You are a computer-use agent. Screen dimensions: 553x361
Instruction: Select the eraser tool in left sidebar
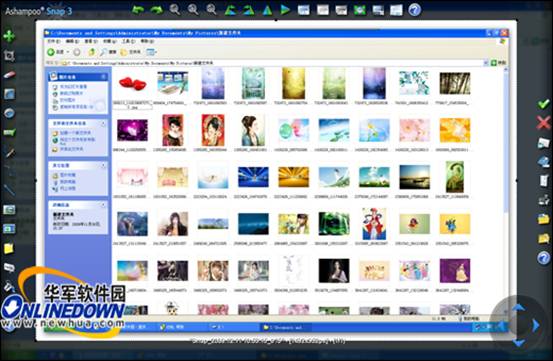10,75
